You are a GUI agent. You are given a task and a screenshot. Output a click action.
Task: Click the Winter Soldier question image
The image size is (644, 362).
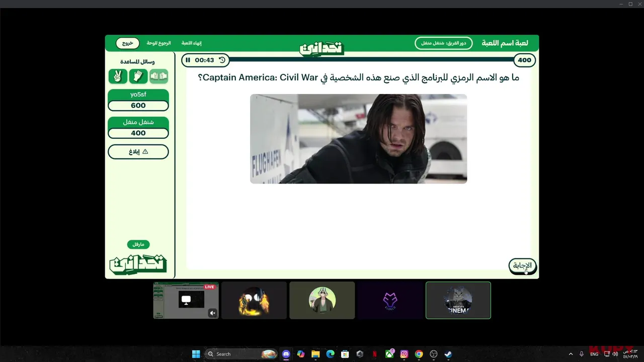point(359,139)
